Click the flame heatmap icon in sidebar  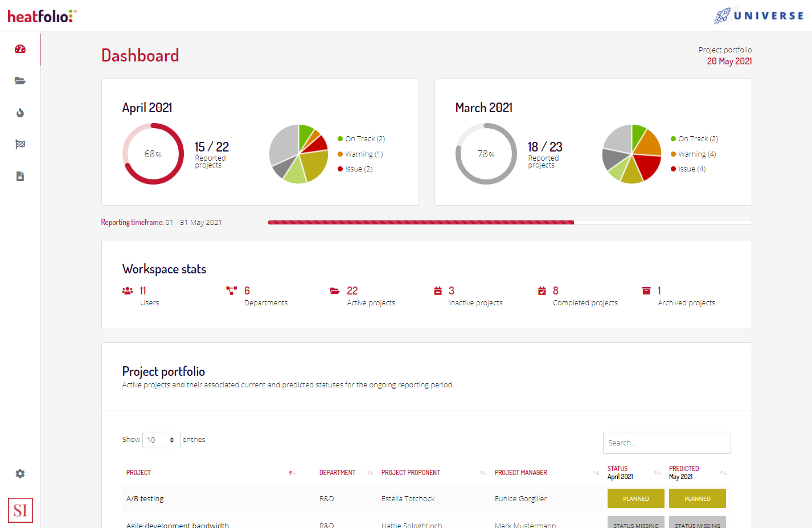(x=20, y=113)
